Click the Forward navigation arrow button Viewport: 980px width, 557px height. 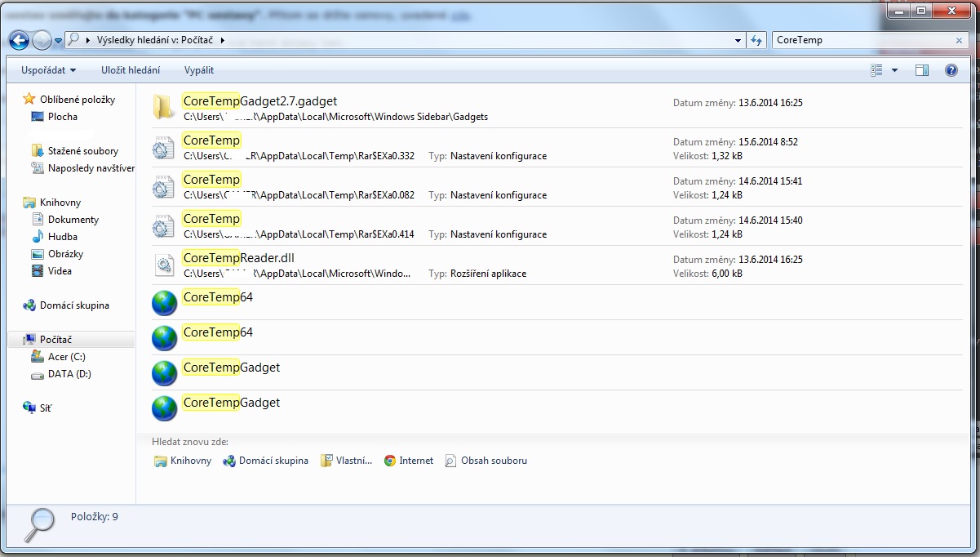(42, 40)
